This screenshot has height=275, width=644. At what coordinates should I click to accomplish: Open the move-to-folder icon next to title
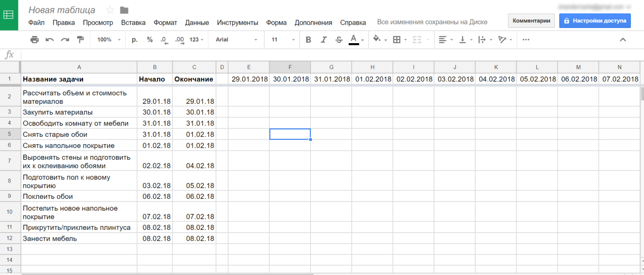(124, 10)
